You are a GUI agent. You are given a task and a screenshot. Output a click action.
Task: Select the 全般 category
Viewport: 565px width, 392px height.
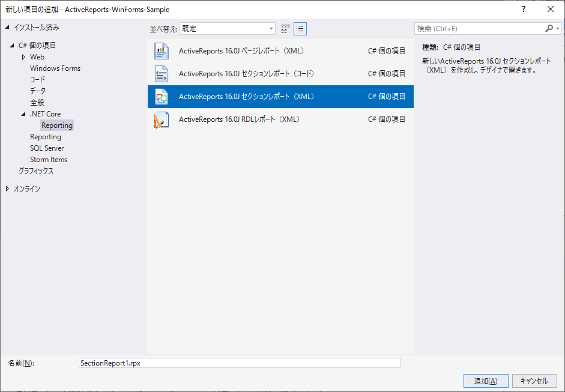(37, 103)
